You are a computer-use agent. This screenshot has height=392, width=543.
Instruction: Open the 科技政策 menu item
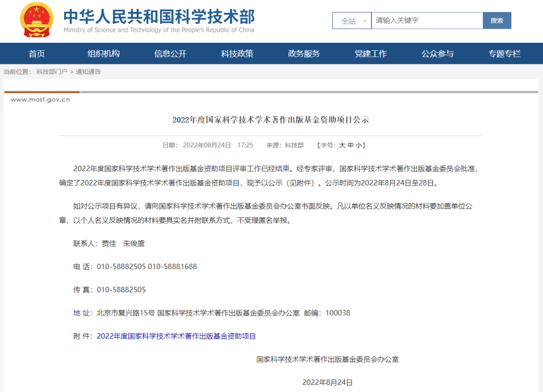click(237, 54)
